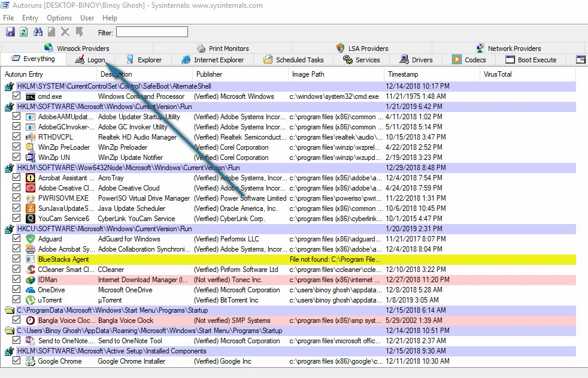Select the Active Setup\Installed Components row
Viewport: 588px width, 378px height.
289,351
